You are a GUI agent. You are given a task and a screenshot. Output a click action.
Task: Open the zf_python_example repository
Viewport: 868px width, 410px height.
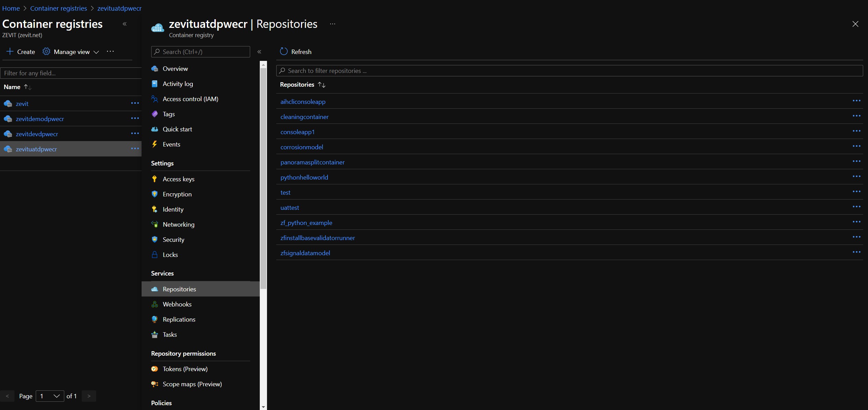(306, 223)
